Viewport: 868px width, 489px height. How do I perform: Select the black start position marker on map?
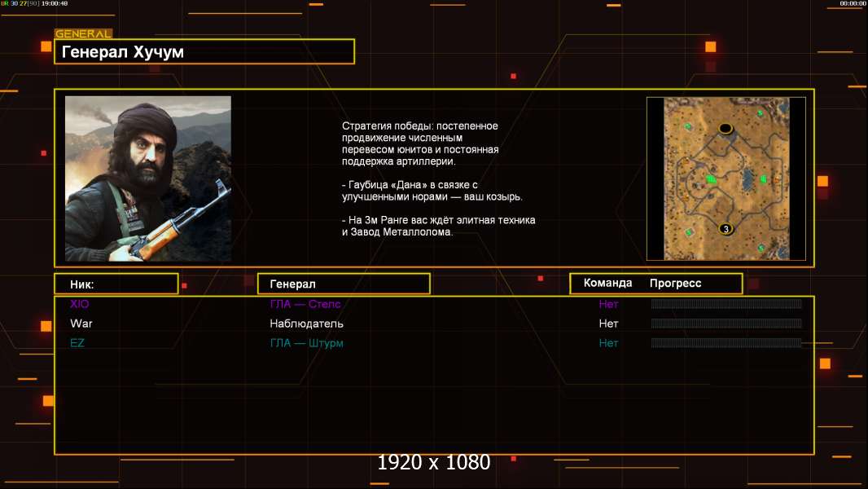pyautogui.click(x=726, y=129)
